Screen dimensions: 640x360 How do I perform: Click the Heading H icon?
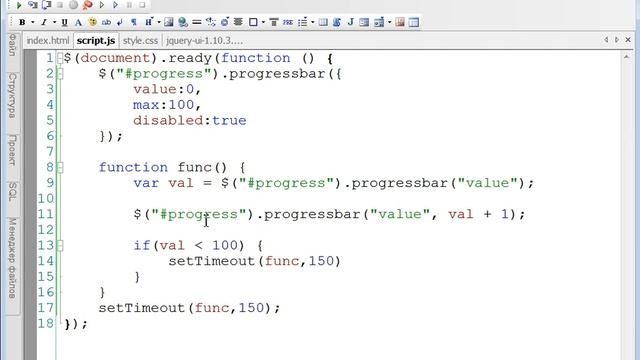149,22
